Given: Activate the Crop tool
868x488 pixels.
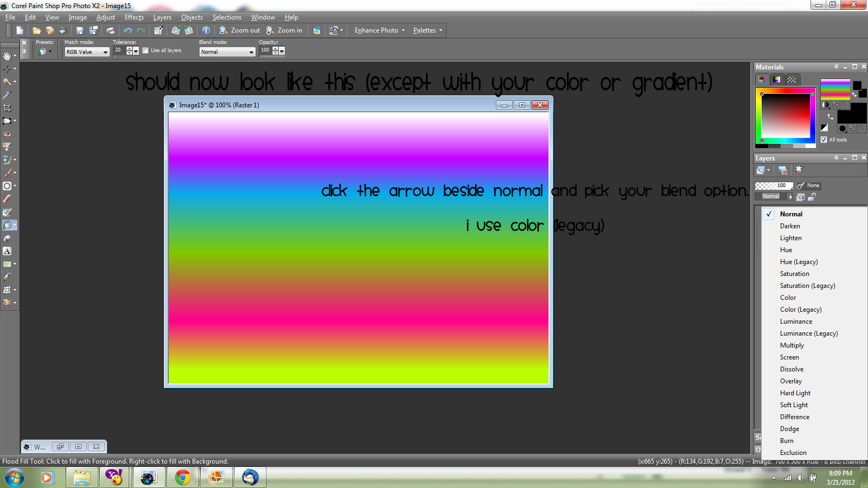Looking at the screenshot, I should tap(9, 107).
